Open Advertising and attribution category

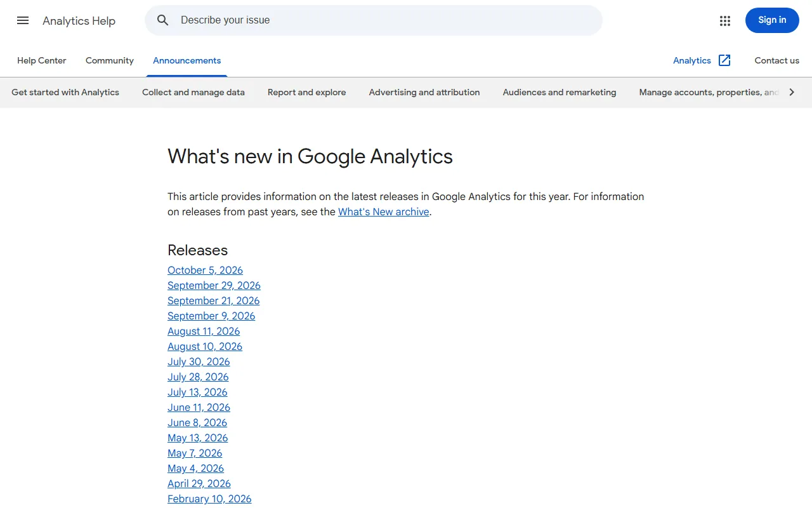(x=424, y=92)
